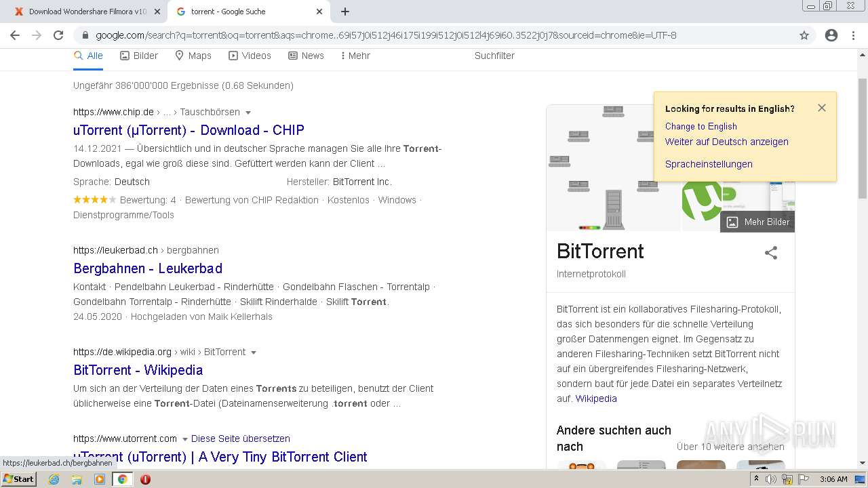Click Ungefähr 386'000'000 Ergebnisse text
This screenshot has width=868, height=488.
(x=183, y=85)
